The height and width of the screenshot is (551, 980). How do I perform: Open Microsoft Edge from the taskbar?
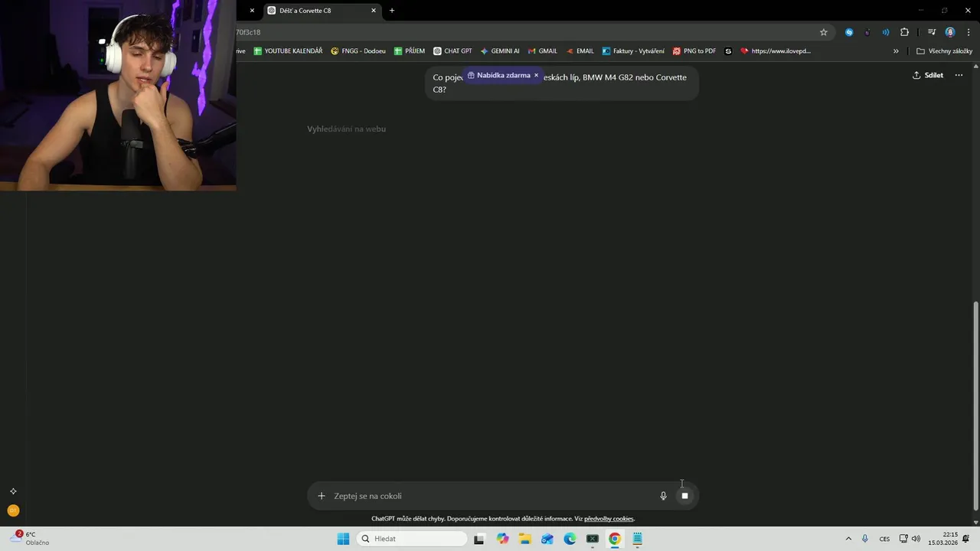(x=570, y=539)
